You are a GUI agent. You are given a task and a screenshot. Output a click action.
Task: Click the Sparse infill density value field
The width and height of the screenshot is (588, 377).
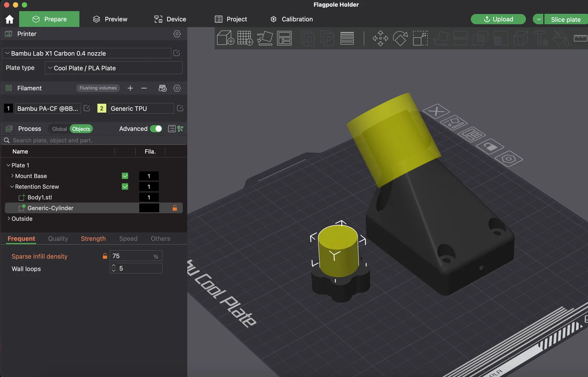(136, 256)
